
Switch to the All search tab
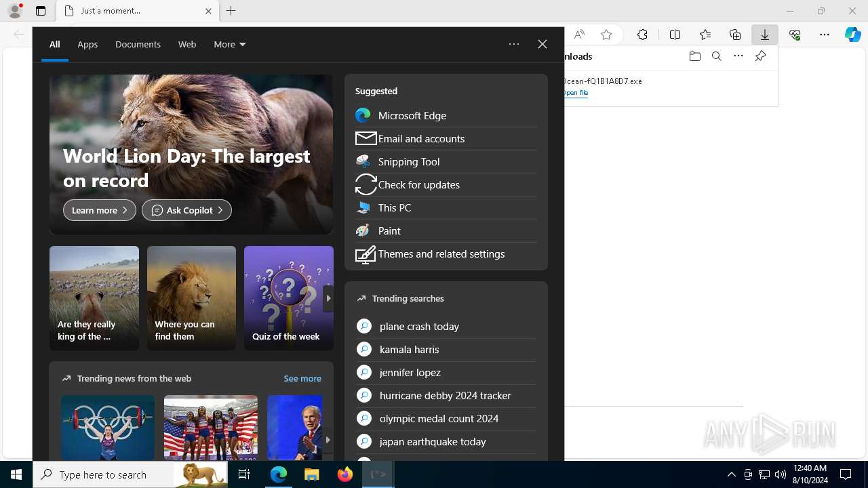pyautogui.click(x=55, y=44)
